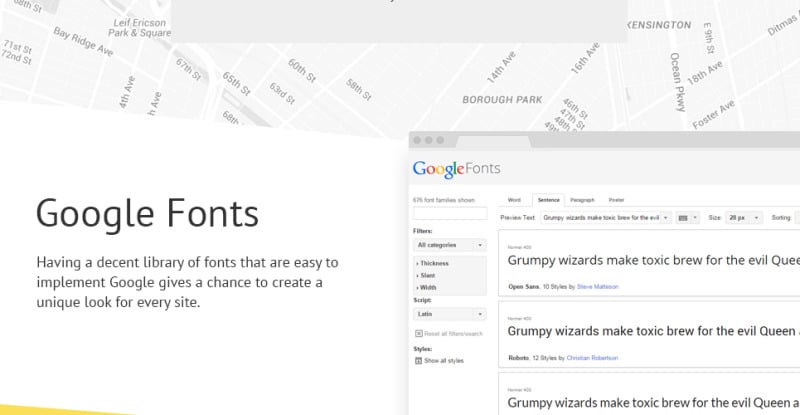Screen dimensions: 800x415
Task: Open the Latin script dropdown
Action: 450,314
